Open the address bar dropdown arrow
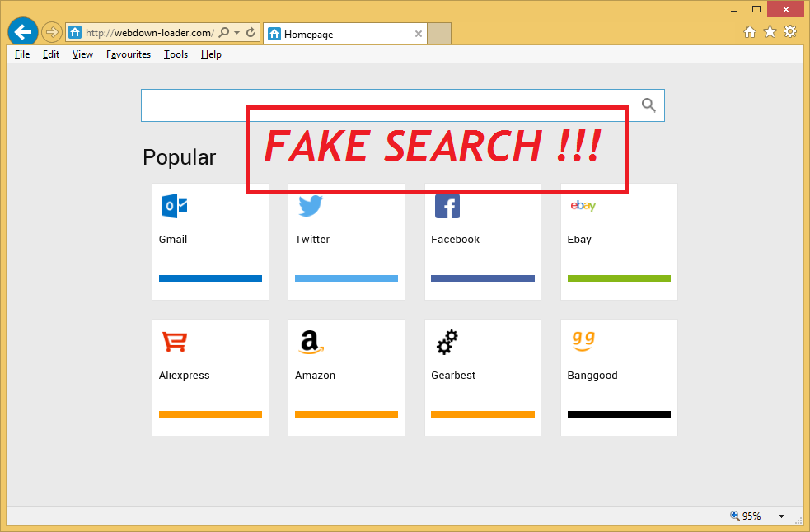Viewport: 810px width, 532px height. click(237, 33)
